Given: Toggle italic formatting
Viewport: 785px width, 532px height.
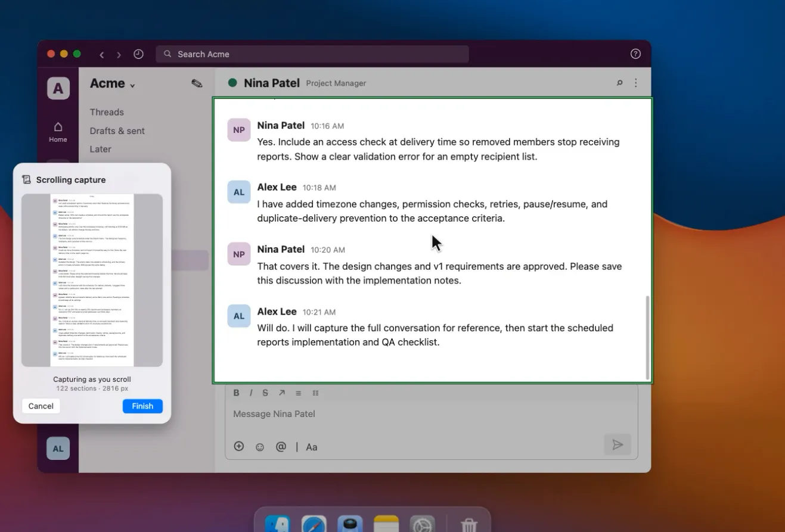Looking at the screenshot, I should [251, 393].
